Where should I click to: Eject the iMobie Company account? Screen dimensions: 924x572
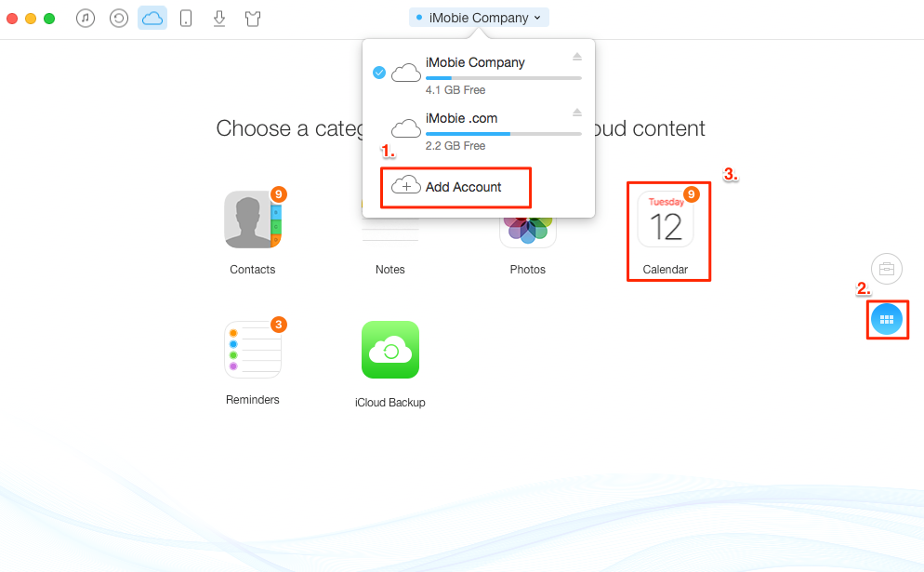pyautogui.click(x=577, y=57)
